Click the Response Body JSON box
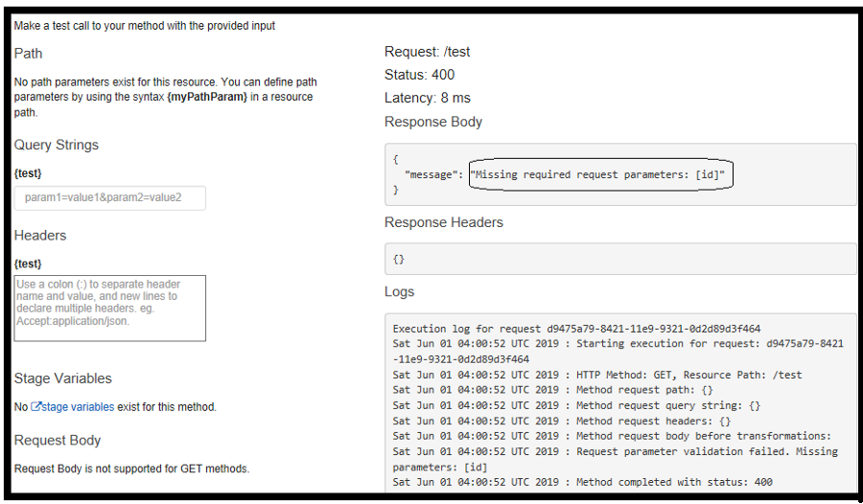The height and width of the screenshot is (504, 863). tap(619, 174)
